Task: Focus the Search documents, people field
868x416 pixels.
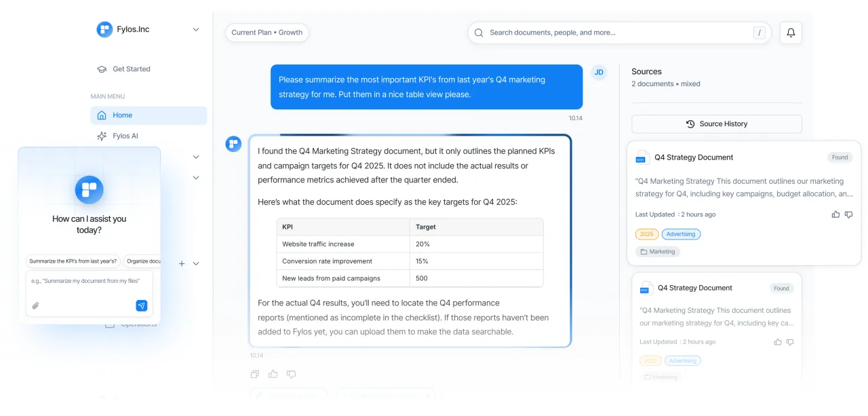Action: 619,33
